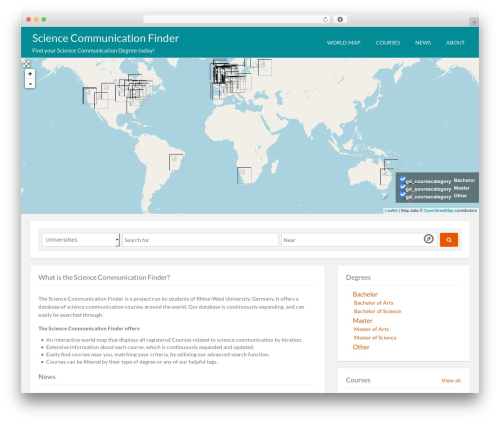Open the Universities dropdown
Image resolution: width=500 pixels, height=423 pixels.
pos(81,240)
